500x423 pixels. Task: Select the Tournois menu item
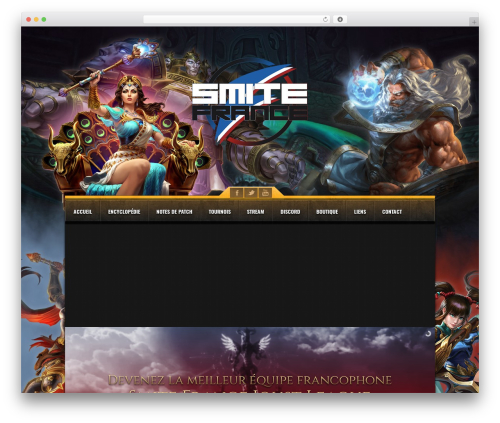[x=220, y=212]
